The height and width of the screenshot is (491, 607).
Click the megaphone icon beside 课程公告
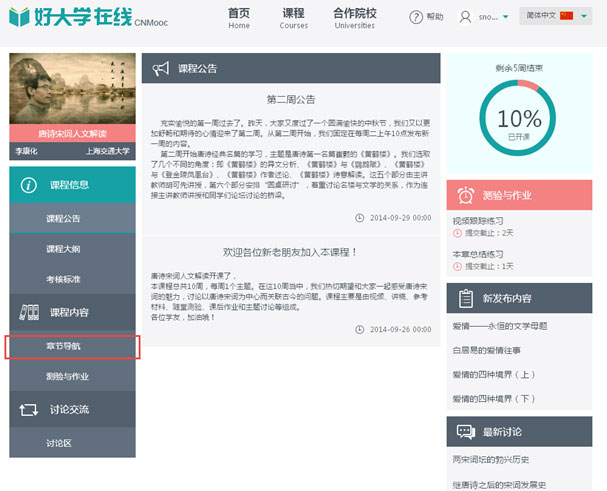[x=160, y=68]
